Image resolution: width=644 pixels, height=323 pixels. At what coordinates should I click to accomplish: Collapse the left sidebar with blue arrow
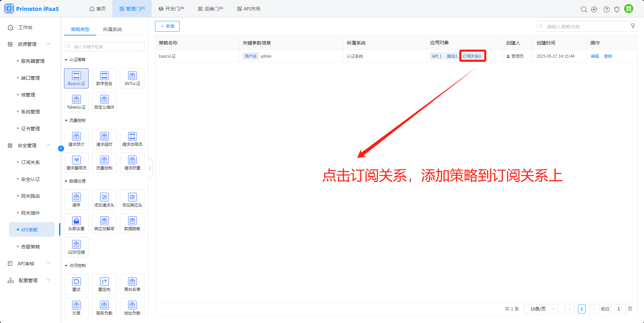coord(61,149)
